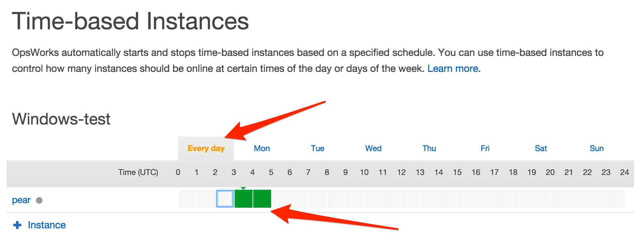Enable the hour 12–13 slot for pear

coord(411,199)
